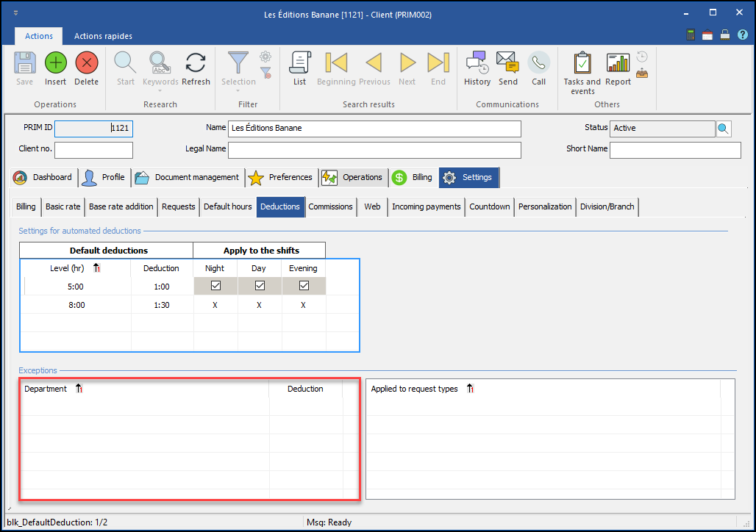Image resolution: width=756 pixels, height=532 pixels.
Task: Open the Countdown sub-tab
Action: click(489, 206)
